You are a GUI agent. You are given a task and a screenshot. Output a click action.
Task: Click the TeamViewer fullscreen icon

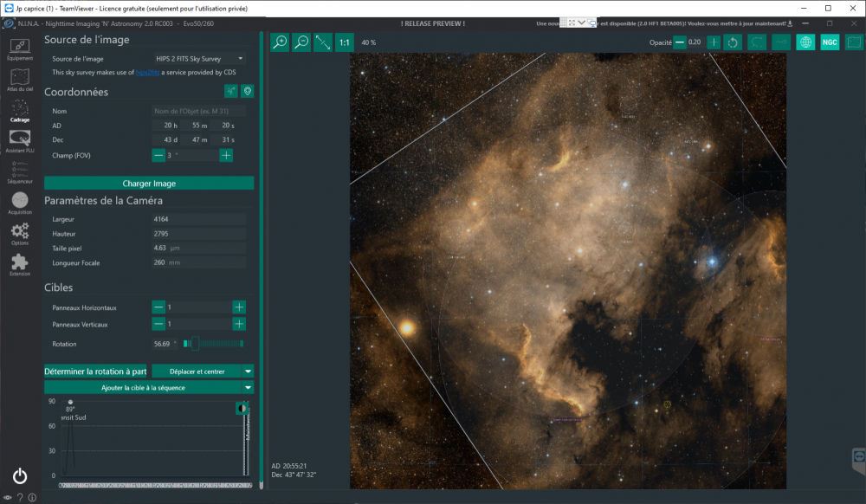pyautogui.click(x=572, y=23)
